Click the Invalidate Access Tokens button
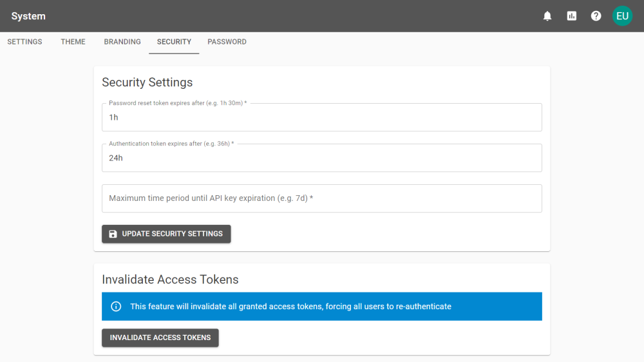The image size is (644, 362). point(160,338)
